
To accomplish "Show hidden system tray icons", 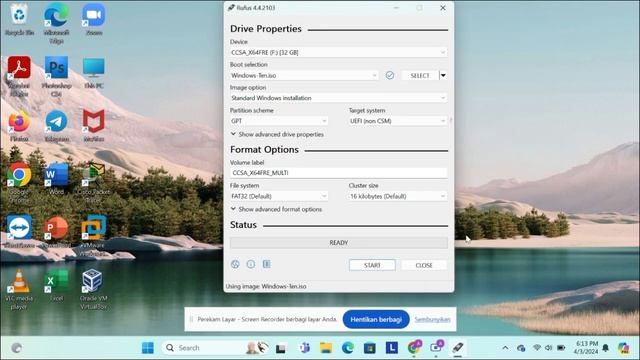I will (x=505, y=348).
